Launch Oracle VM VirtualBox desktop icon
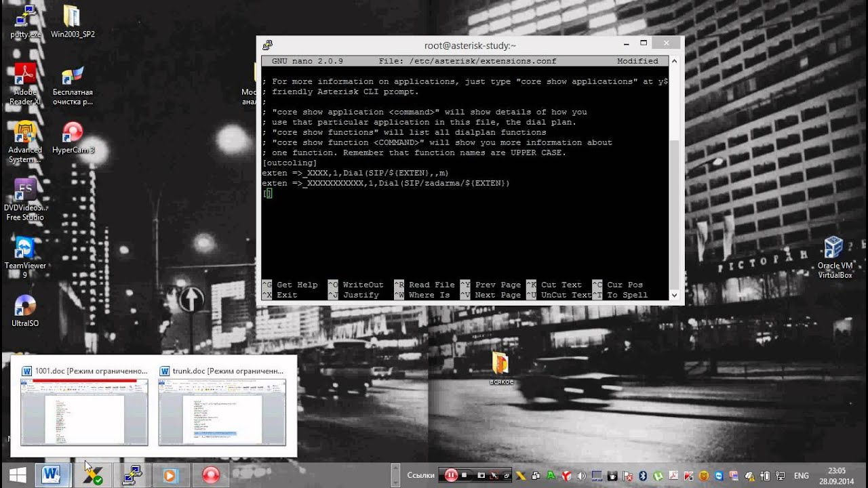Image resolution: width=868 pixels, height=488 pixels. click(x=834, y=258)
